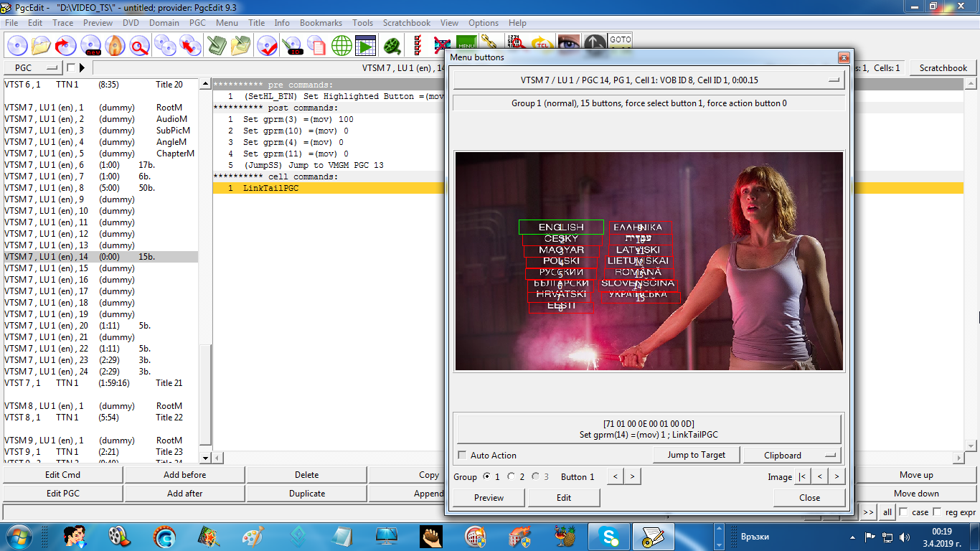Click the disc with red magnifier icon

click(x=139, y=46)
